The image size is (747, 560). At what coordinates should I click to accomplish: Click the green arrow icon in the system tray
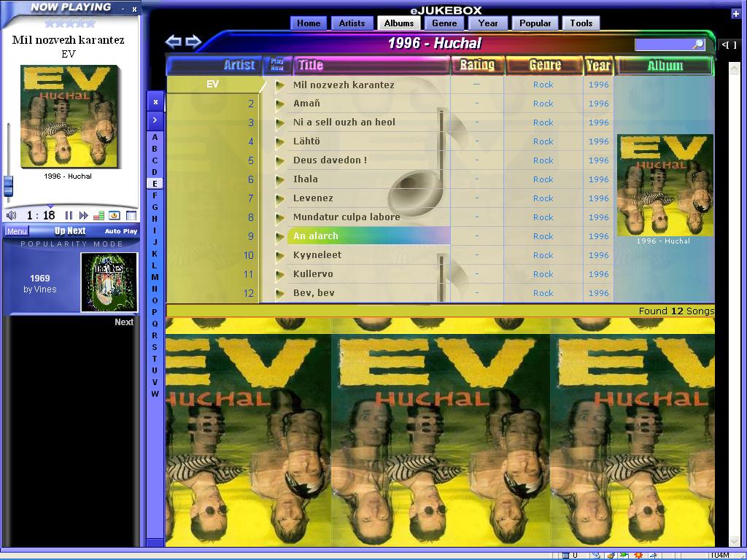point(624,555)
